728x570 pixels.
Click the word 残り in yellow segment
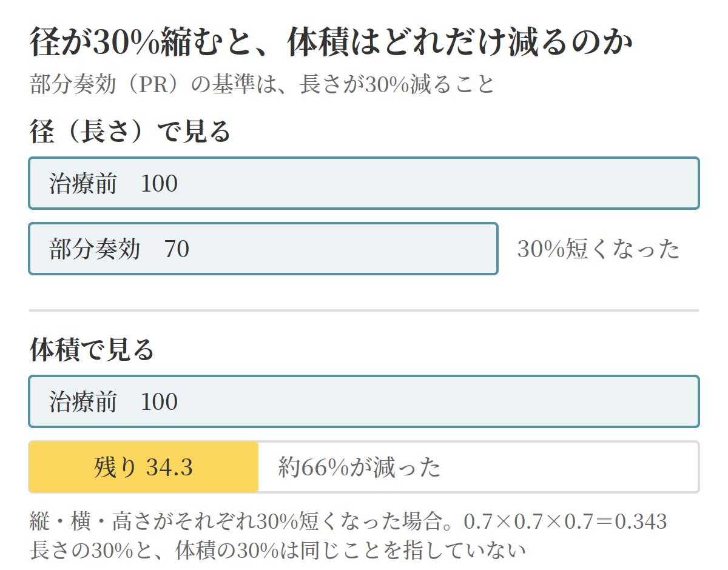click(115, 468)
